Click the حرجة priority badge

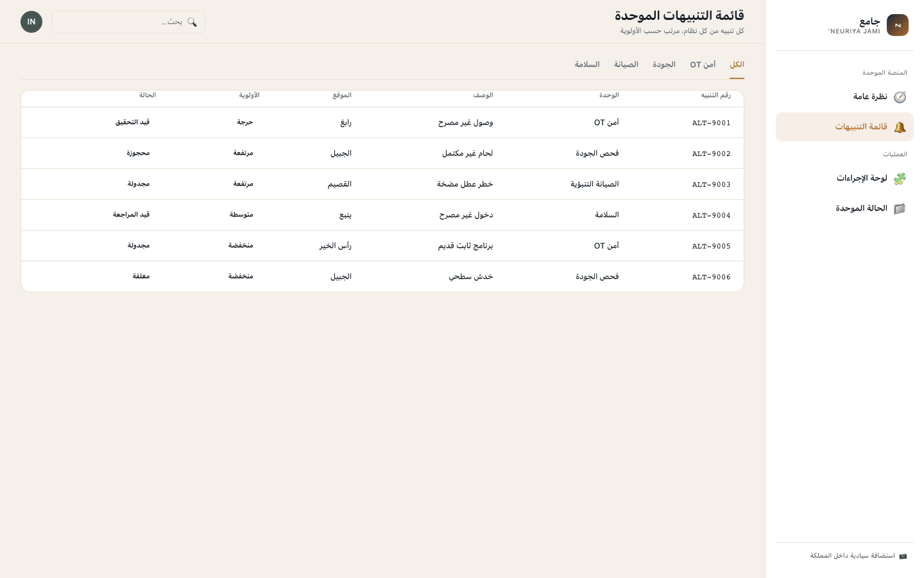245,122
